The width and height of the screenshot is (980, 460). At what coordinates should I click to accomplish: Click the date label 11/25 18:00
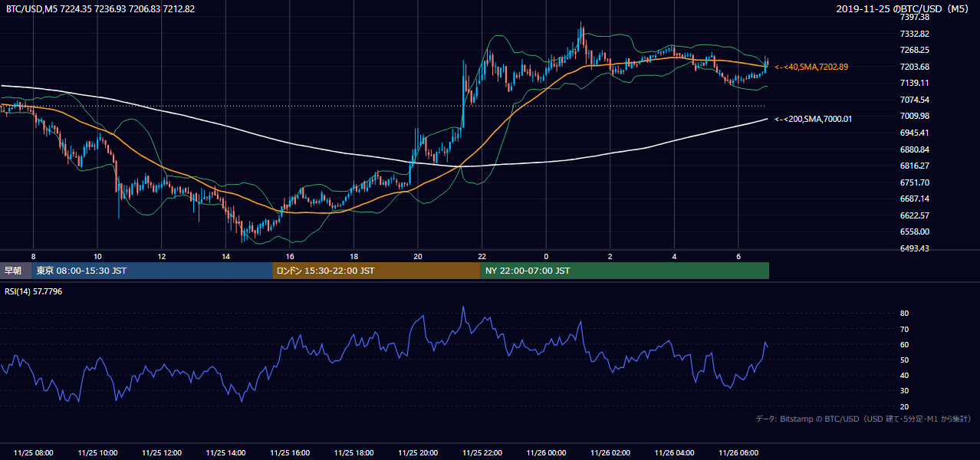[x=354, y=453]
